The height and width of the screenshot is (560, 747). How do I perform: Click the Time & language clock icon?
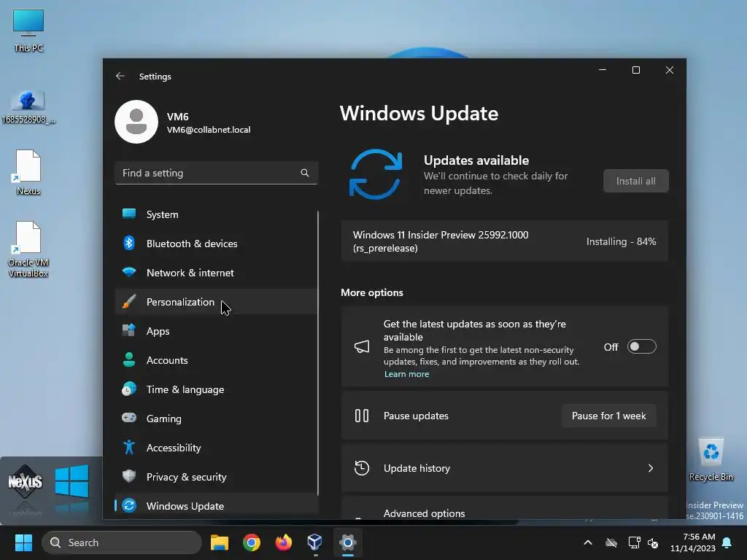point(129,389)
